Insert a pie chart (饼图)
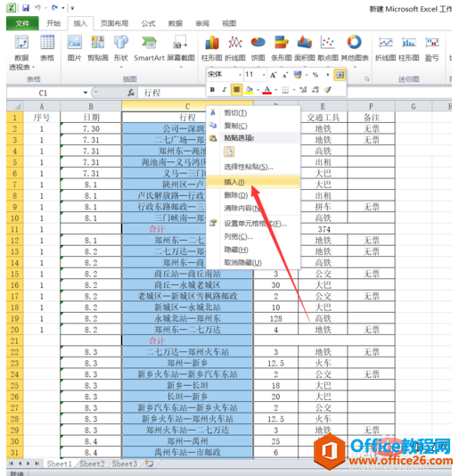This screenshot has height=476, width=459. click(258, 48)
